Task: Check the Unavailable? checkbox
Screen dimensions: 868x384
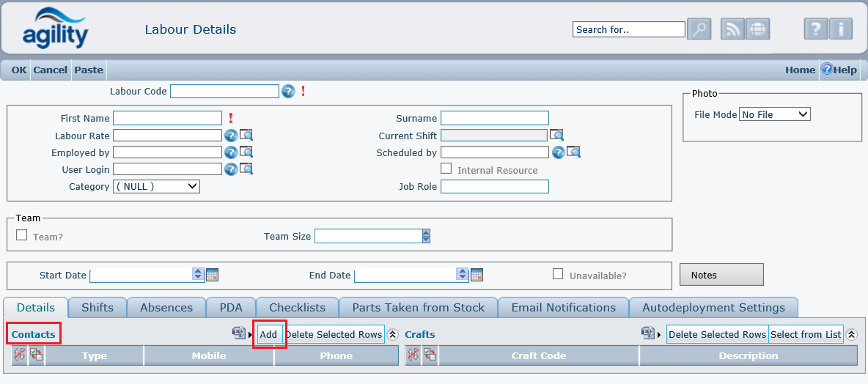Action: 558,274
